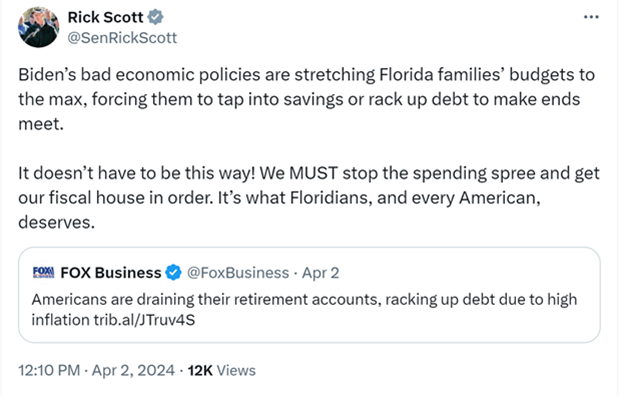This screenshot has width=626, height=396.
Task: Click the Apr 2 date in quoted tweet
Action: [x=321, y=273]
